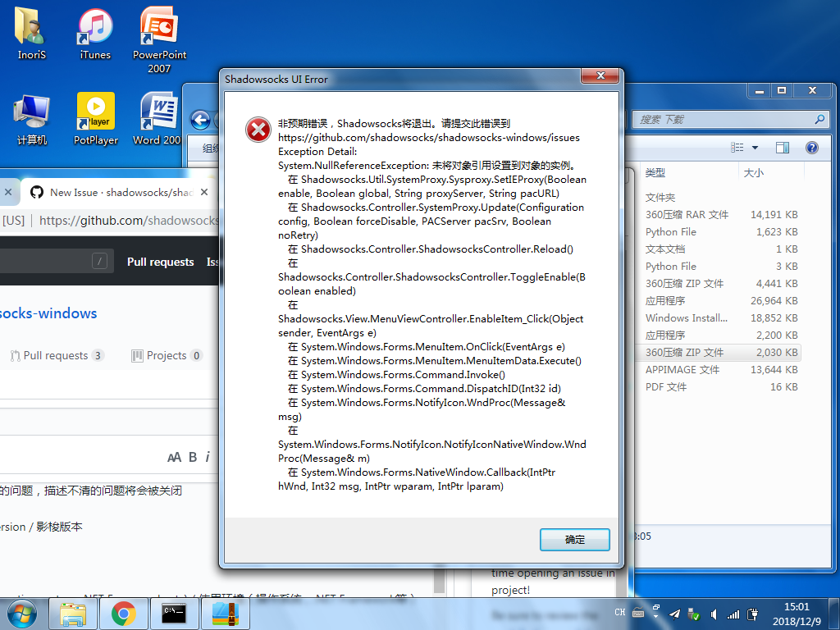840x630 pixels.
Task: Open PowerPoint 2007 desktop icon
Action: 158,26
